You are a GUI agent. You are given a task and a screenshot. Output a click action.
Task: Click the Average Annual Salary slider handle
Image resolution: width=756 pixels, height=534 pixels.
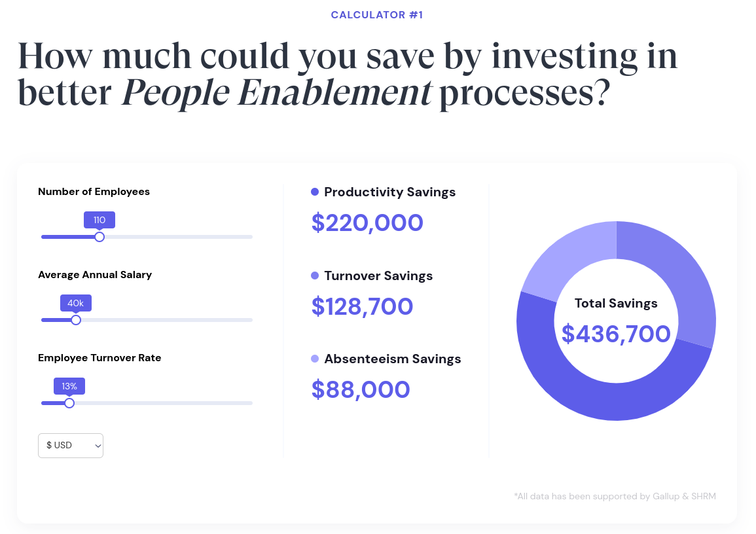click(x=76, y=319)
